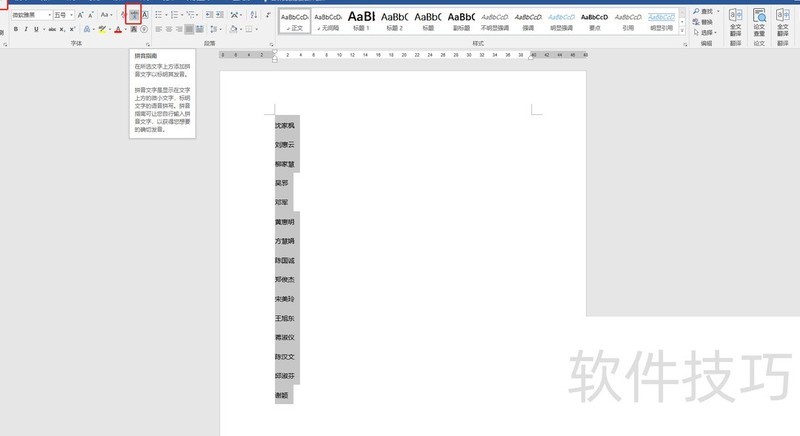Align the text to the left

pos(159,29)
